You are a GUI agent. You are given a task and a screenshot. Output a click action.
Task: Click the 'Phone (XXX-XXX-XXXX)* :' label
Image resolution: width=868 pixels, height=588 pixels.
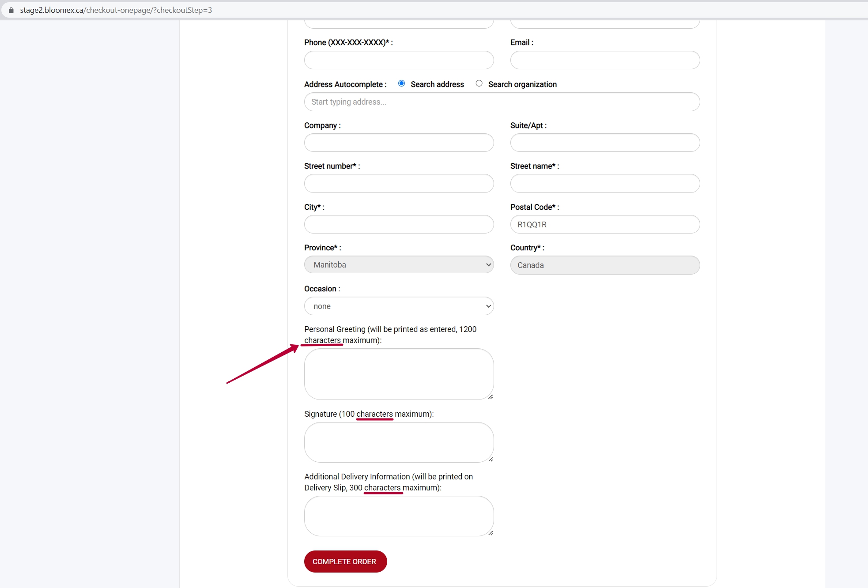pos(348,42)
